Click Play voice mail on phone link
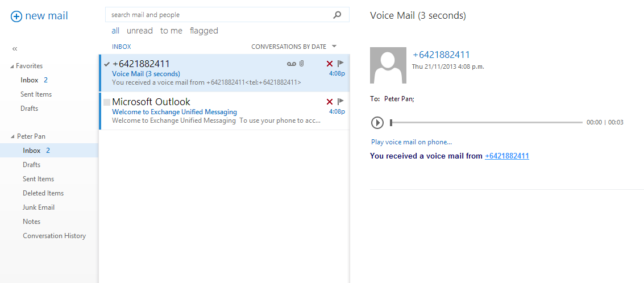 point(411,142)
